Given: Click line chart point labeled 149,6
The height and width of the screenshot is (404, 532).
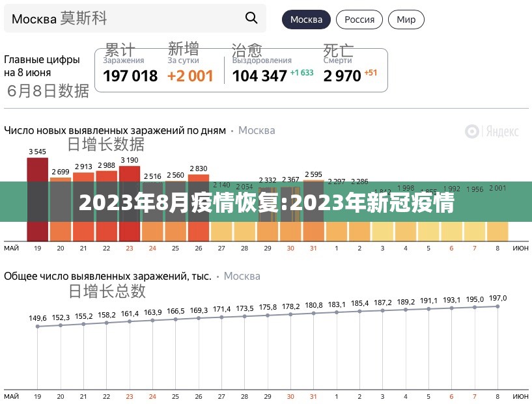Looking at the screenshot, I should point(38,327).
